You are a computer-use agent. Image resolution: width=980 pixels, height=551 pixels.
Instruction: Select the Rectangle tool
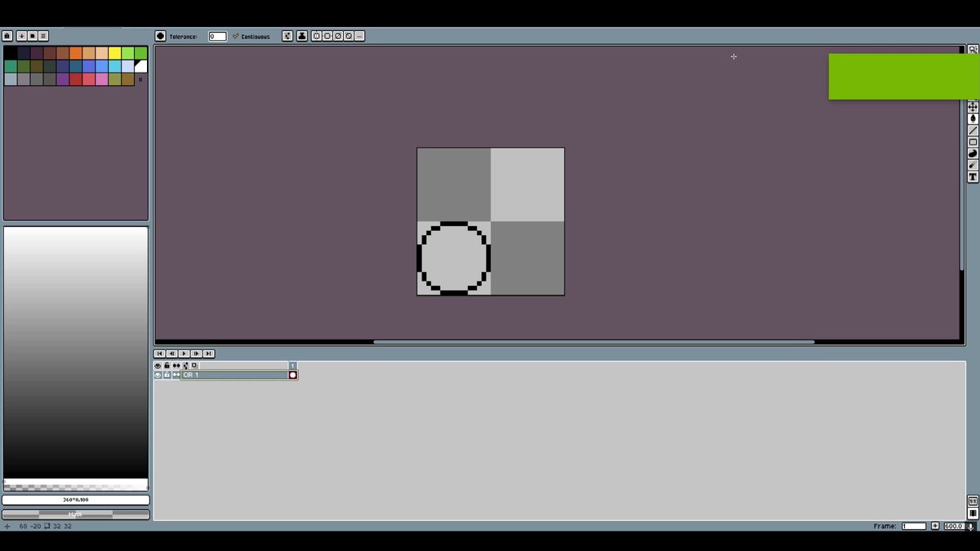pyautogui.click(x=973, y=142)
